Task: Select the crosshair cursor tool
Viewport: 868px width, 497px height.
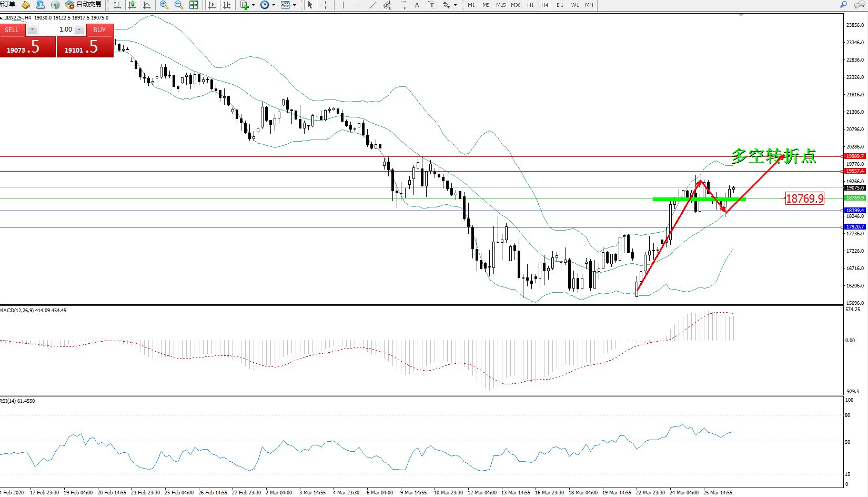Action: [325, 5]
